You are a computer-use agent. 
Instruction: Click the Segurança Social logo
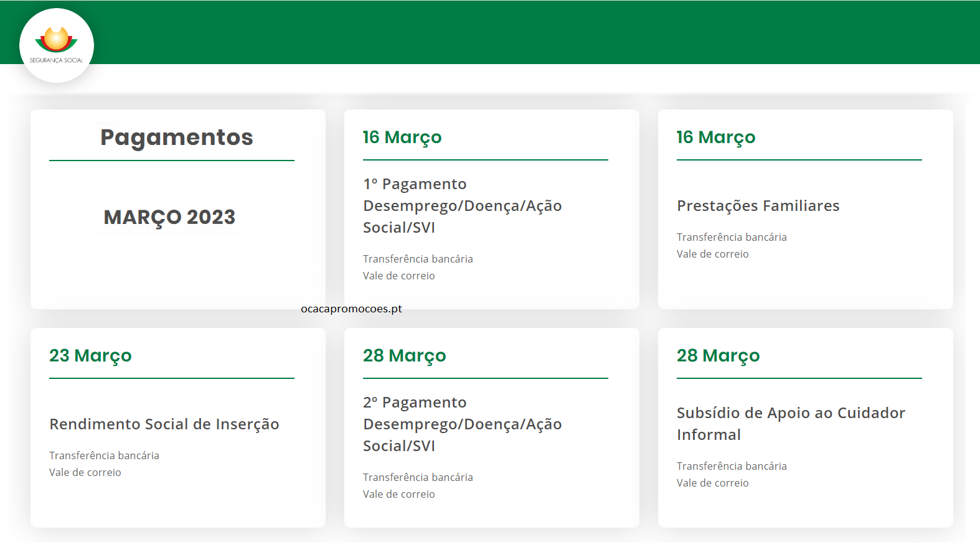[57, 45]
